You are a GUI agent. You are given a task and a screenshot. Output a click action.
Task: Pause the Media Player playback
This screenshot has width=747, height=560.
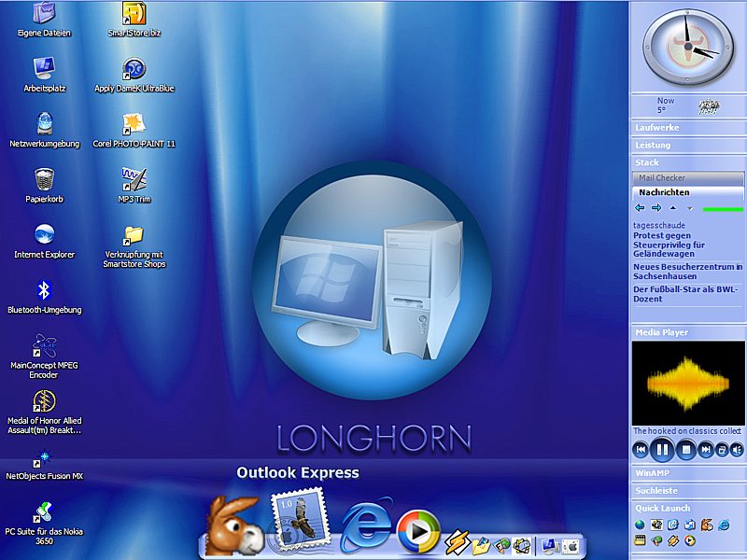[x=662, y=450]
